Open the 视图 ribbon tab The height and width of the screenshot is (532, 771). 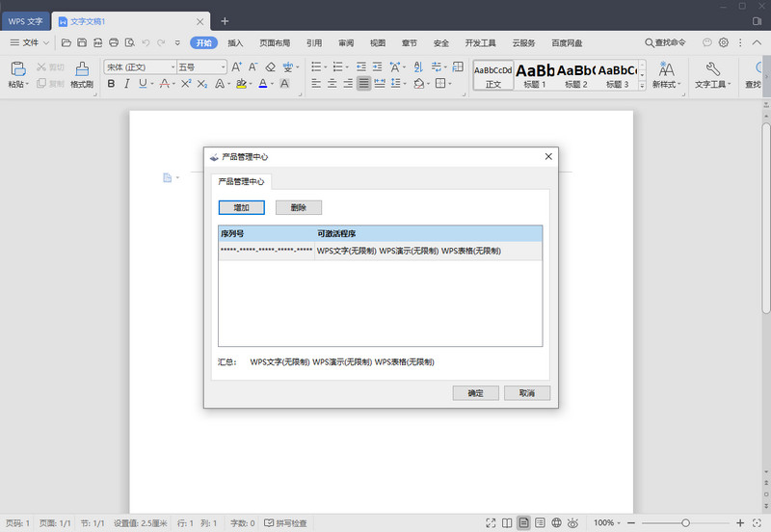(x=377, y=42)
